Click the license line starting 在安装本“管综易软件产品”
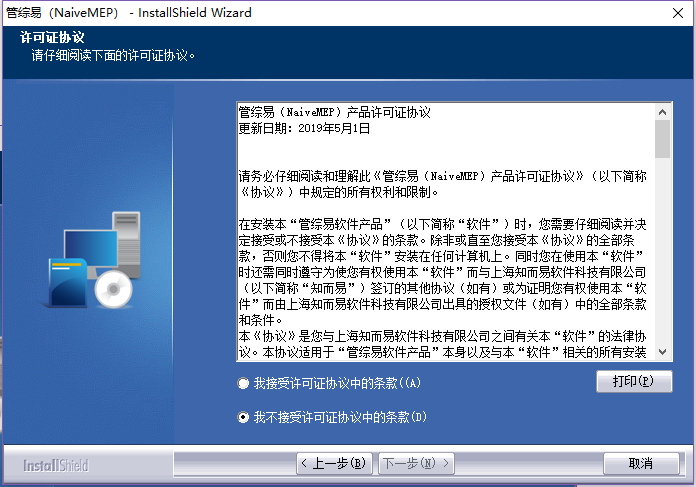Viewport: 696px width, 487px height. [442, 224]
